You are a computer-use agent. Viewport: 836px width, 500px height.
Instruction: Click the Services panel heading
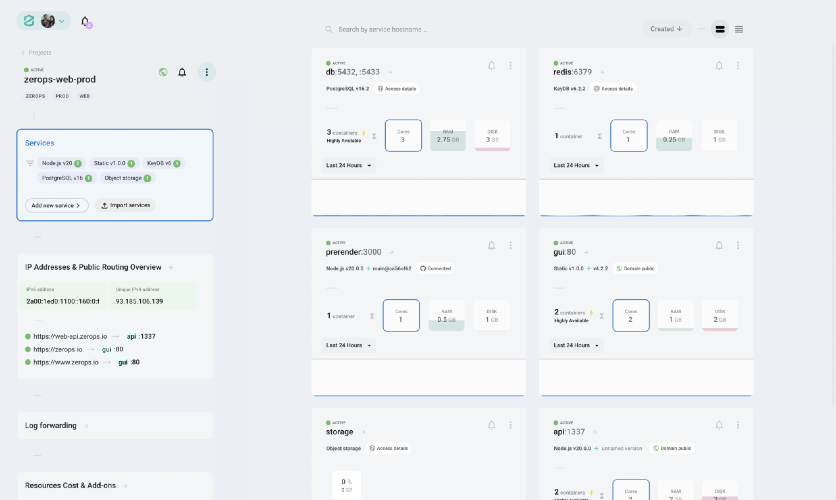[x=39, y=143]
